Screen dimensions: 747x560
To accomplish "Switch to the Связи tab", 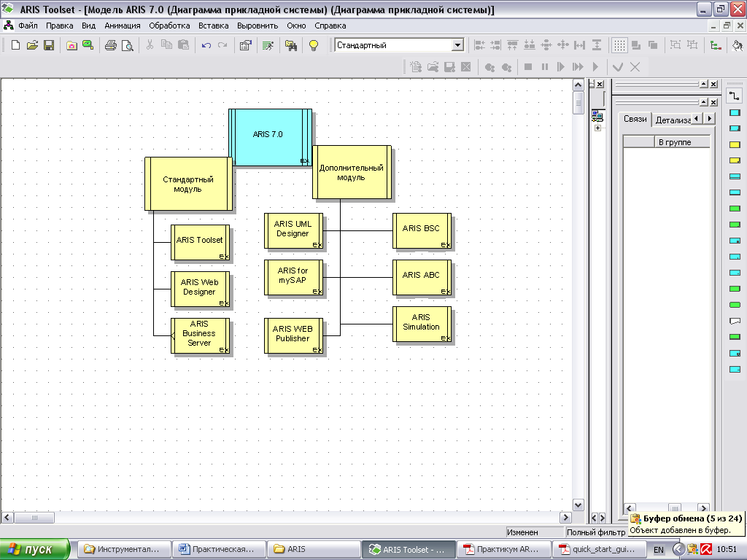I will point(635,119).
